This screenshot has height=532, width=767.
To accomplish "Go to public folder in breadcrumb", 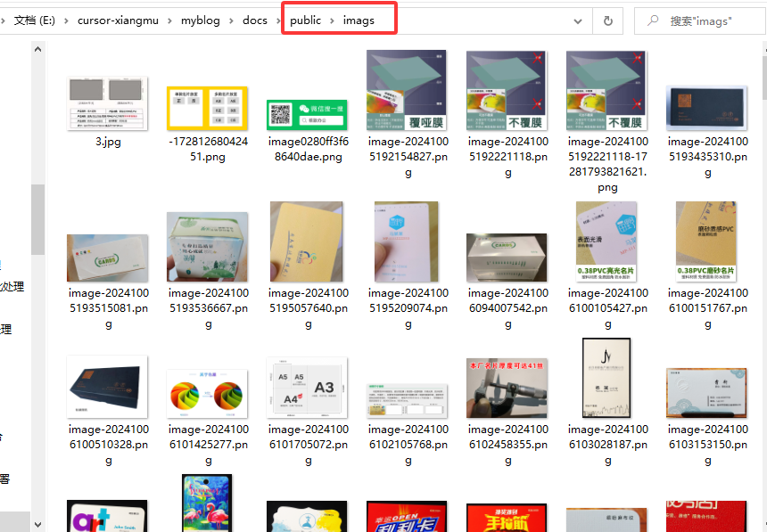I will (305, 20).
